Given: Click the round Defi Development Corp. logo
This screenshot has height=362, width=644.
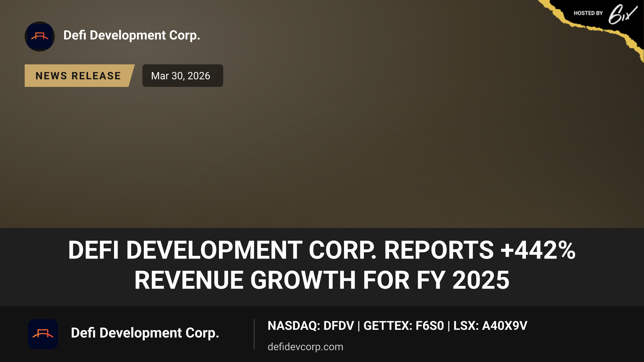Looking at the screenshot, I should pos(40,36).
